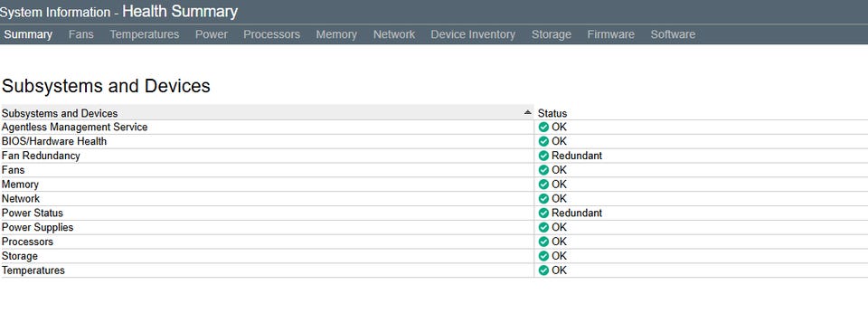Click Processors row green check icon
The height and width of the screenshot is (332, 868).
pos(543,242)
